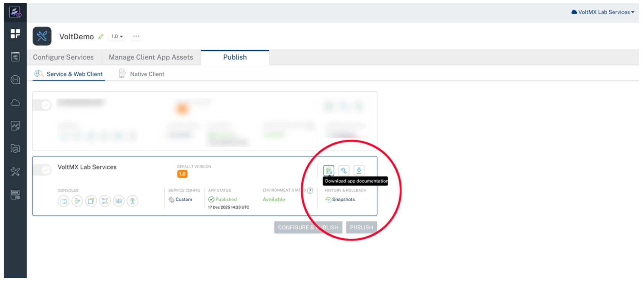Click the Environment Status help question mark
Screen dimensions: 644x281
click(310, 190)
